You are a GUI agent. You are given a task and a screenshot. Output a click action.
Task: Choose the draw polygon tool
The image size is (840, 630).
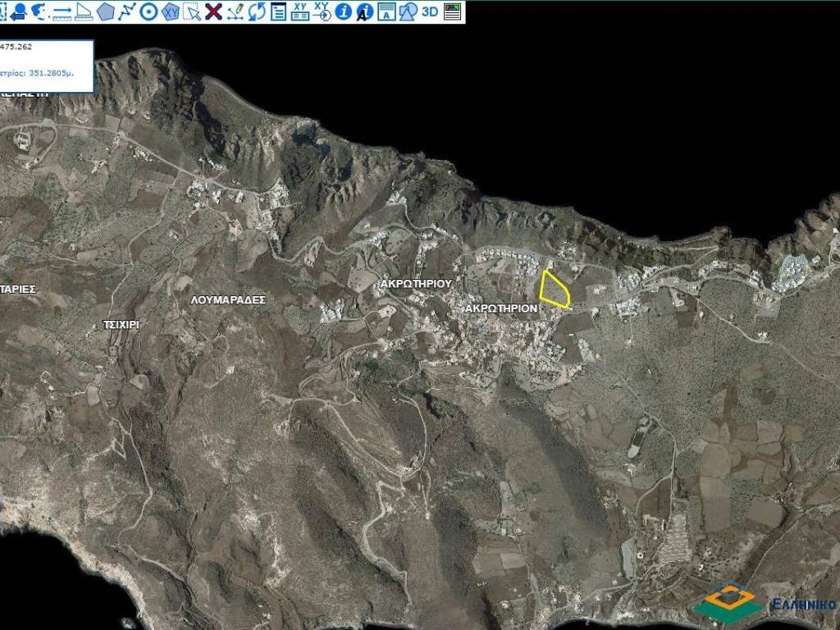coord(105,11)
